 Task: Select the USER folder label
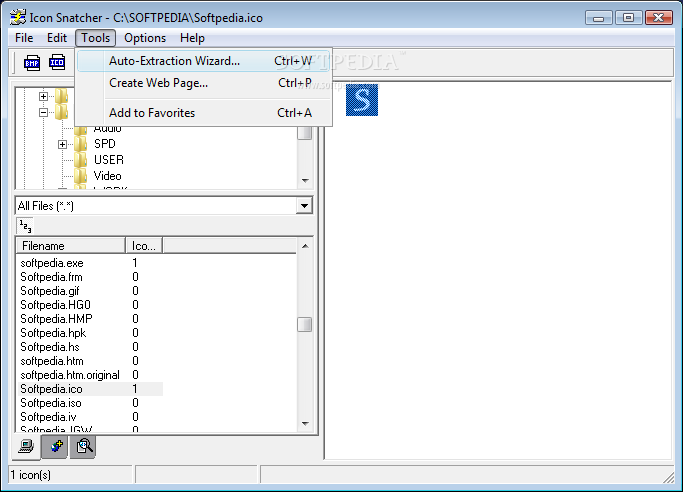[x=109, y=160]
